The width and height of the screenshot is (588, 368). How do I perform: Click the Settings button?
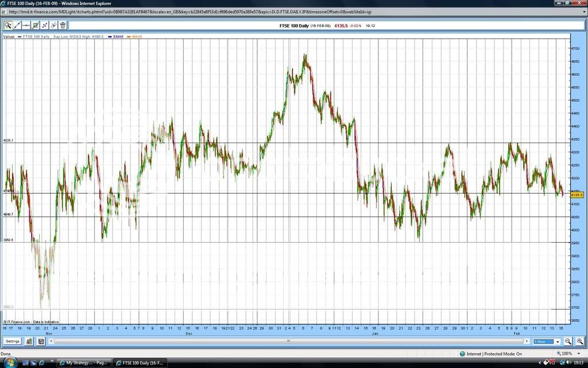13,341
